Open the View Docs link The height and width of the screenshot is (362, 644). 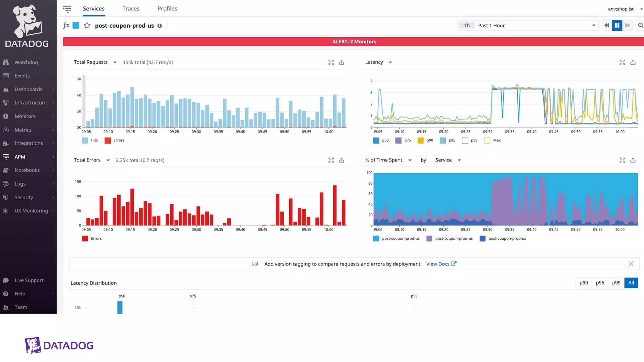441,264
